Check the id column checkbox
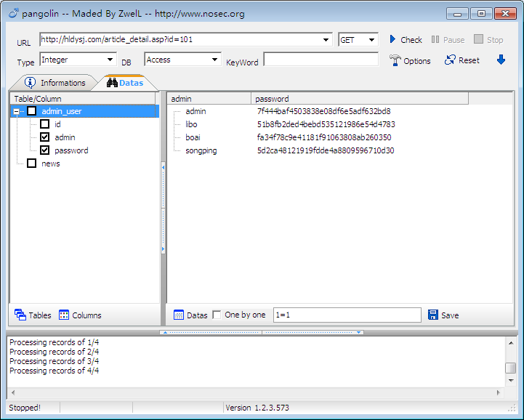This screenshot has height=420, width=524. coord(44,124)
